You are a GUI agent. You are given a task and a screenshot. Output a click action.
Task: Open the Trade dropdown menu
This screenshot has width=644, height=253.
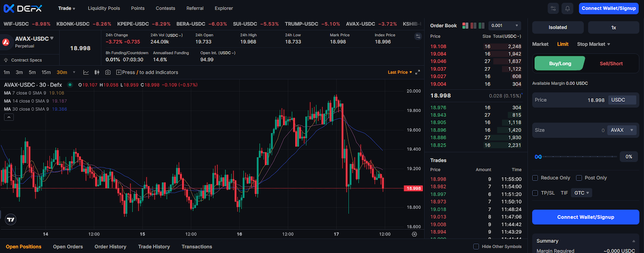[x=67, y=9]
